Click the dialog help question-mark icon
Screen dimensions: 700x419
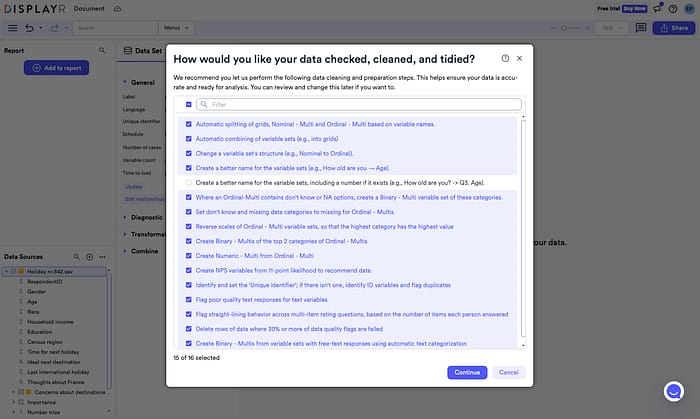[x=505, y=59]
